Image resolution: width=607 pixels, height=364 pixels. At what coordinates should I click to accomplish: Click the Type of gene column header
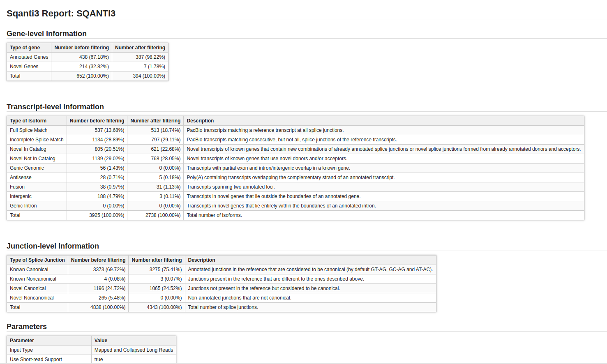pos(25,48)
